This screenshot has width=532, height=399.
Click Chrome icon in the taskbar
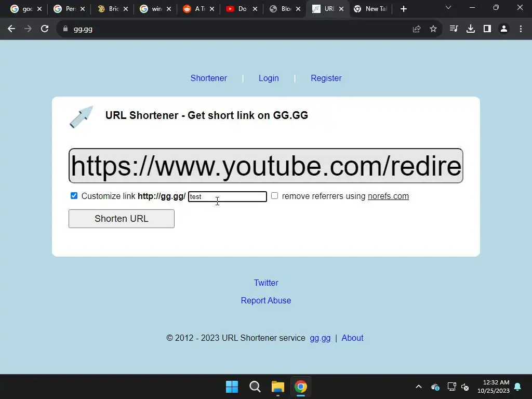[301, 387]
